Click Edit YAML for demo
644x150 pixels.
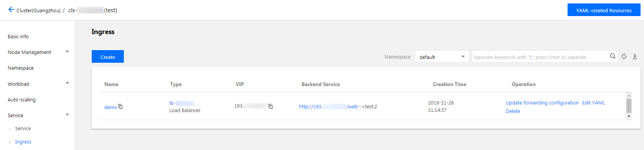tap(594, 103)
